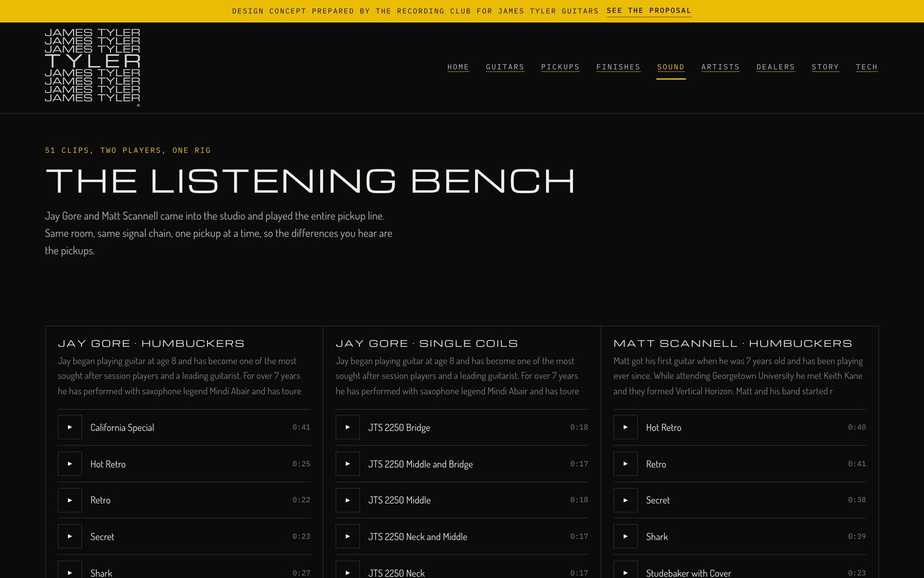Viewport: 924px width, 578px height.
Task: Open the Artists page
Action: 720,67
